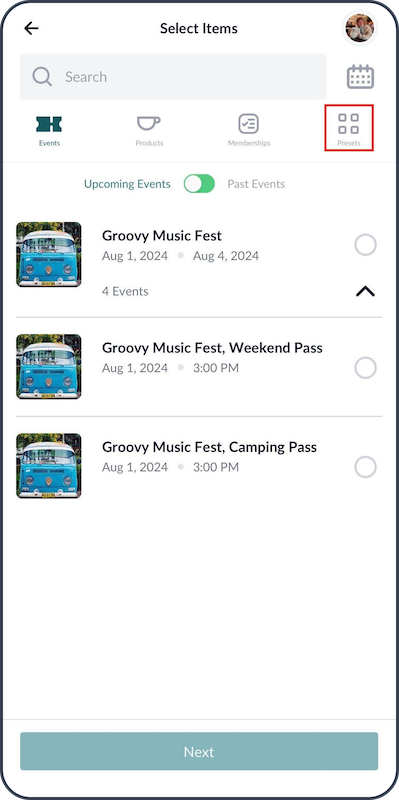The height and width of the screenshot is (800, 399).
Task: Open the user profile avatar
Action: 360,28
